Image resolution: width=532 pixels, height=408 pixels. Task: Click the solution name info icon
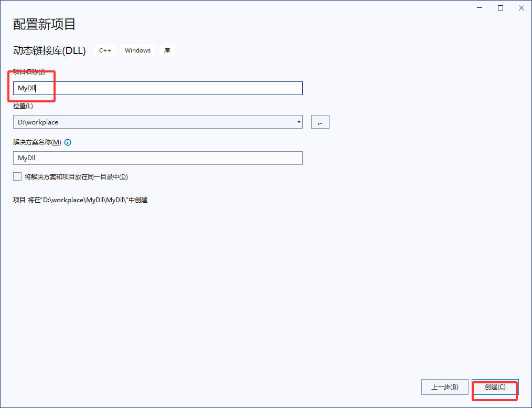tap(68, 142)
